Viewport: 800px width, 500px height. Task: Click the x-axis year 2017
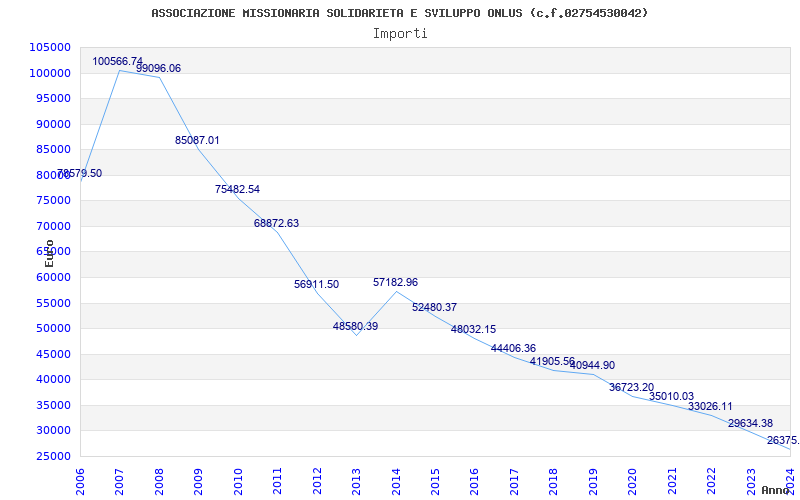514,481
